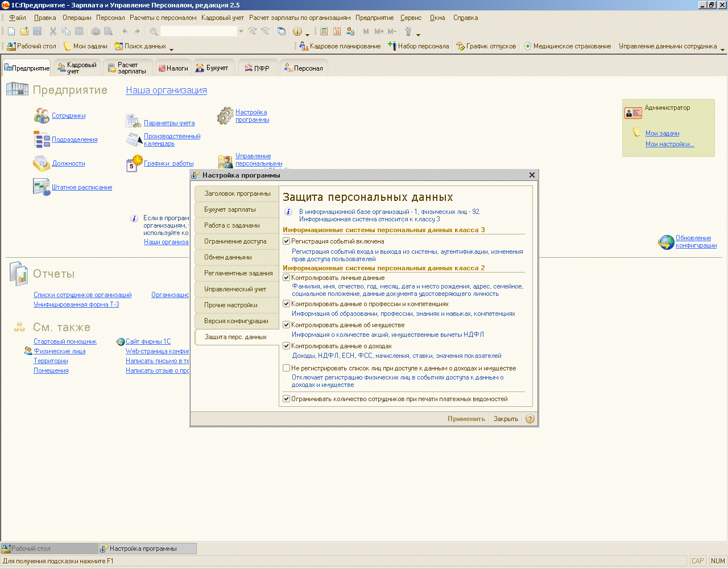
Task: Toggle Регистрация событий включена checkbox
Action: (x=287, y=241)
